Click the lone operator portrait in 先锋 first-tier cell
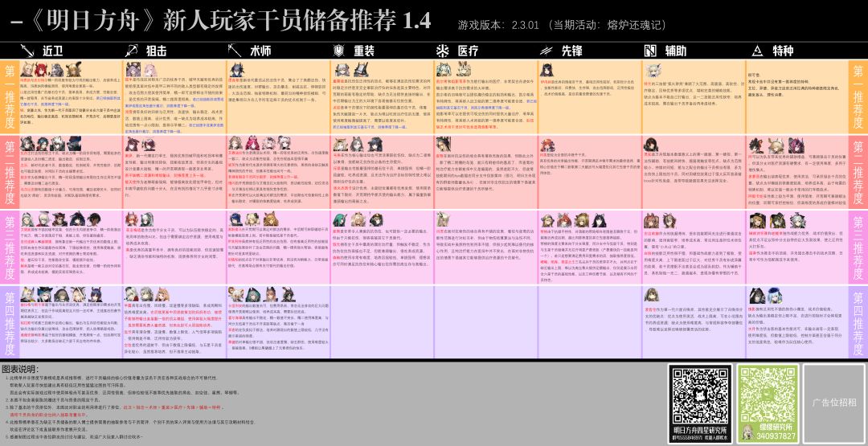The height and width of the screenshot is (446, 868). [547, 69]
